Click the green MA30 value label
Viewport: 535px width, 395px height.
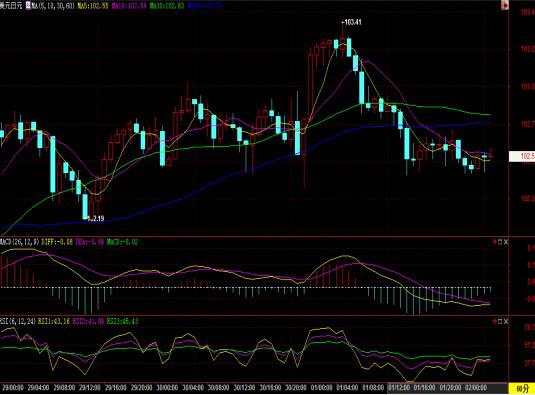(167, 6)
